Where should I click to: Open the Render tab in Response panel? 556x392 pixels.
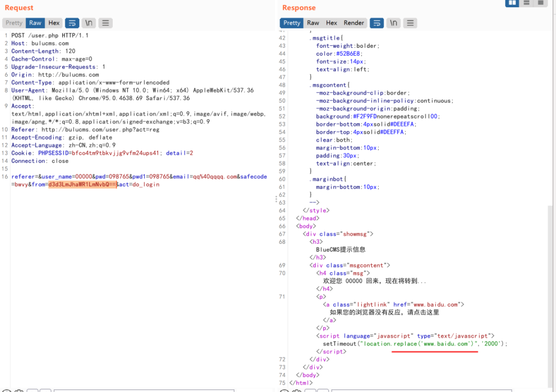point(354,23)
